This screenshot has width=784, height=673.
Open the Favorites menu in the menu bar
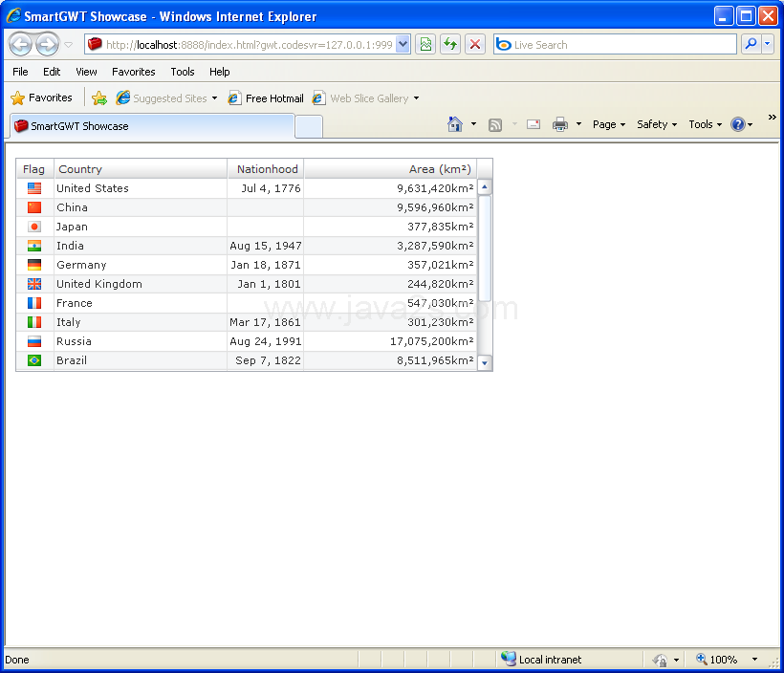[x=134, y=72]
